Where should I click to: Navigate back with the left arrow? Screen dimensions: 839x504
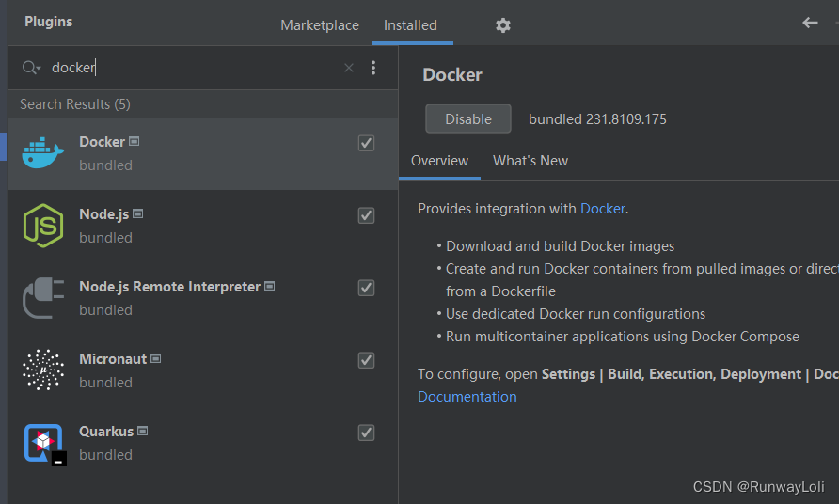[810, 23]
